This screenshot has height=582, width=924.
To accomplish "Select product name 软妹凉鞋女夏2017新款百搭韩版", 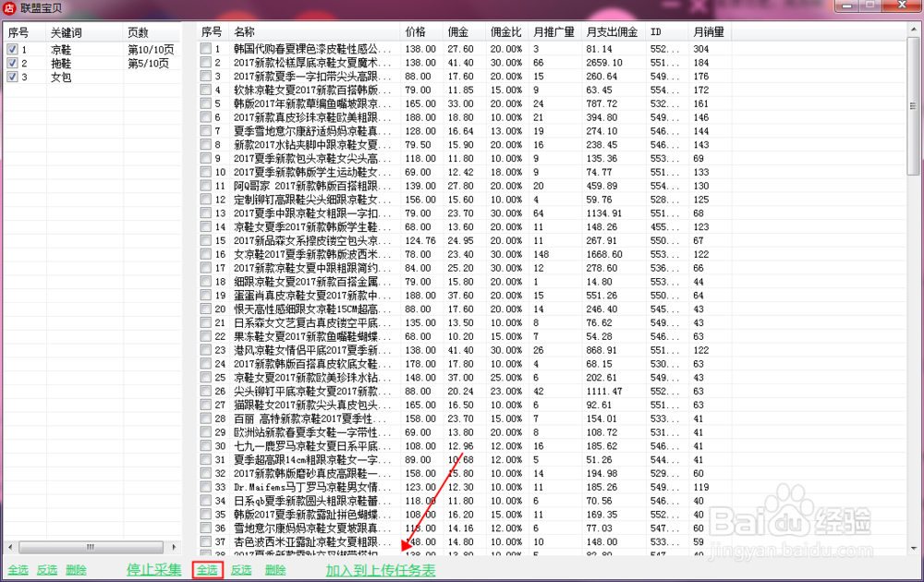I will coord(311,90).
